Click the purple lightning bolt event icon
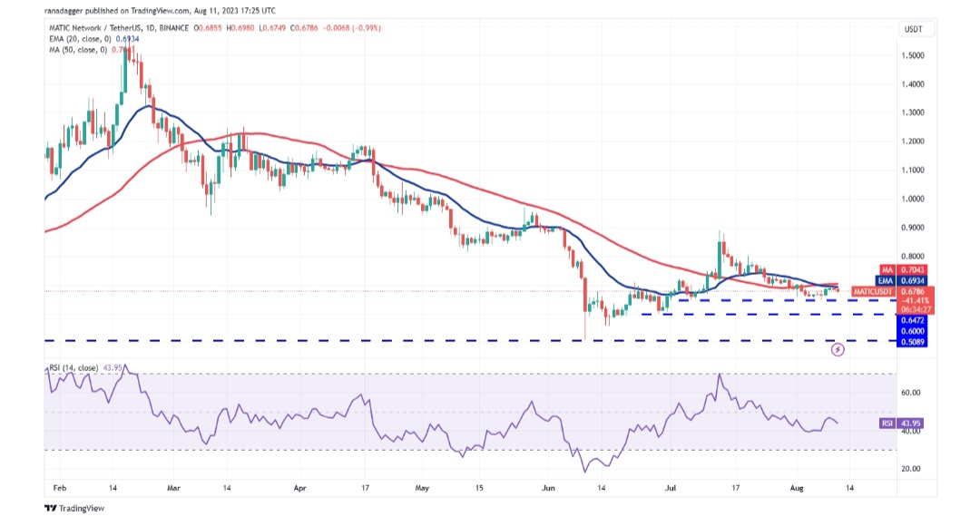980x526 pixels. pyautogui.click(x=838, y=348)
